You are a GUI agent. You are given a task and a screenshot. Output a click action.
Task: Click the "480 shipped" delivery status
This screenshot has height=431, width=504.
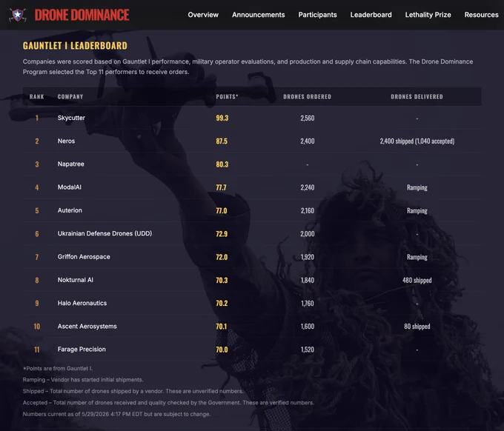pos(417,280)
